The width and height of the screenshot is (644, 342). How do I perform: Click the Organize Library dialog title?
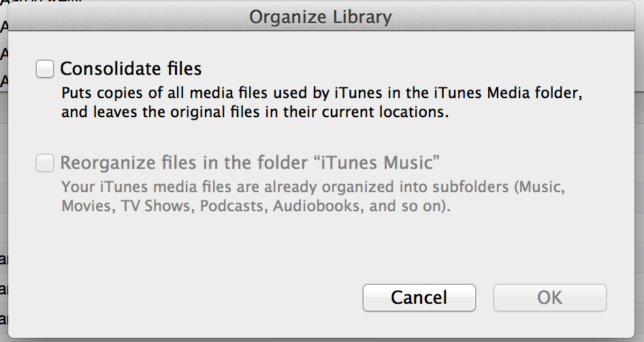tap(321, 16)
